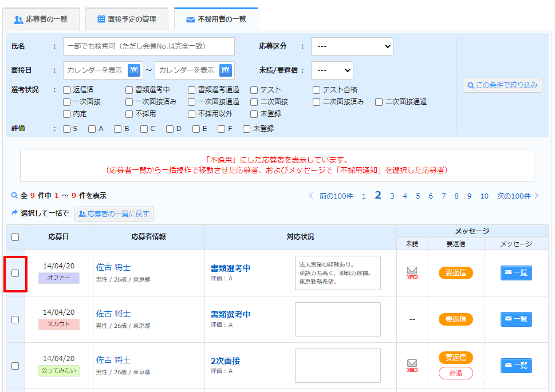Go to page 10 of results

pos(484,196)
